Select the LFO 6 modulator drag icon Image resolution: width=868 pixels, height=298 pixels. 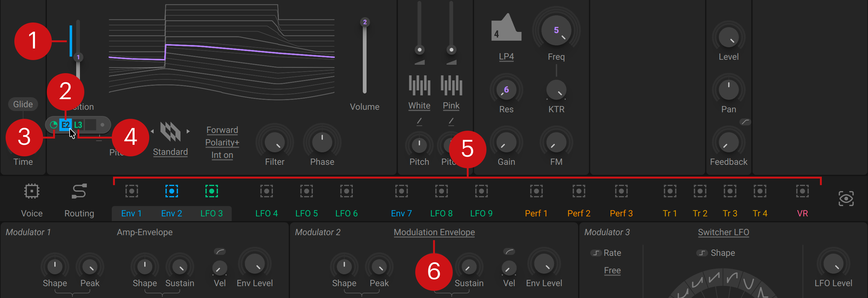[x=346, y=191]
